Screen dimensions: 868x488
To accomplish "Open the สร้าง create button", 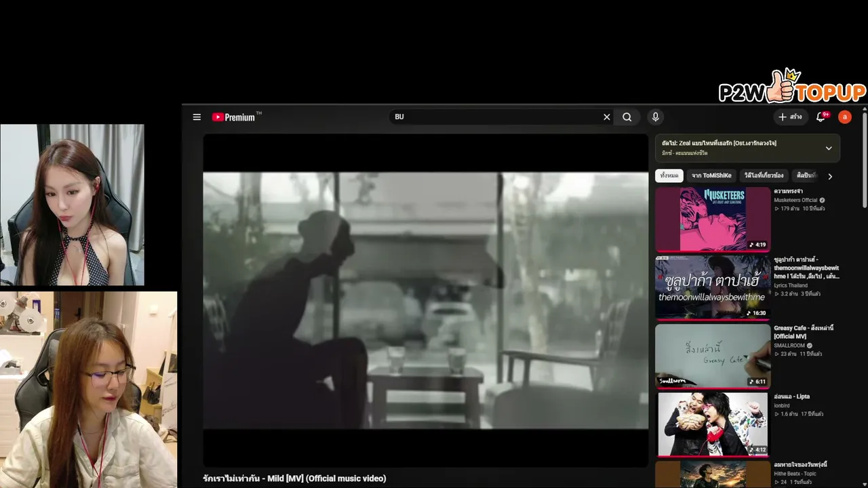I will 790,117.
